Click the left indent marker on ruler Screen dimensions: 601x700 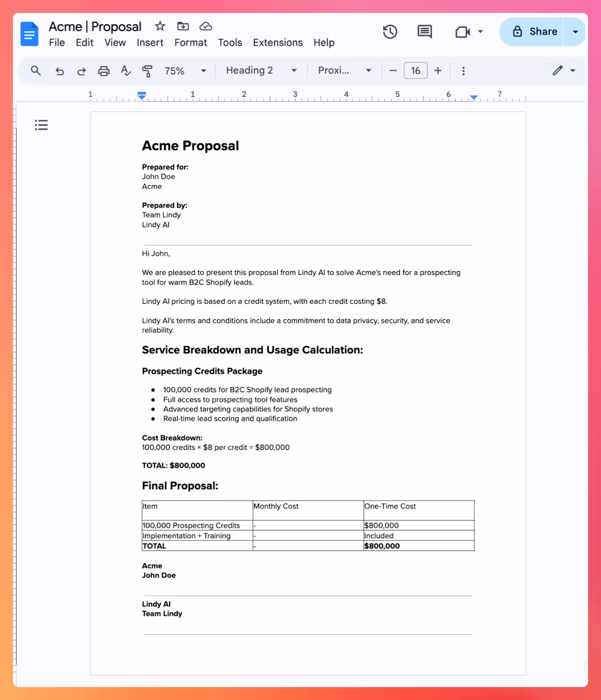[141, 95]
